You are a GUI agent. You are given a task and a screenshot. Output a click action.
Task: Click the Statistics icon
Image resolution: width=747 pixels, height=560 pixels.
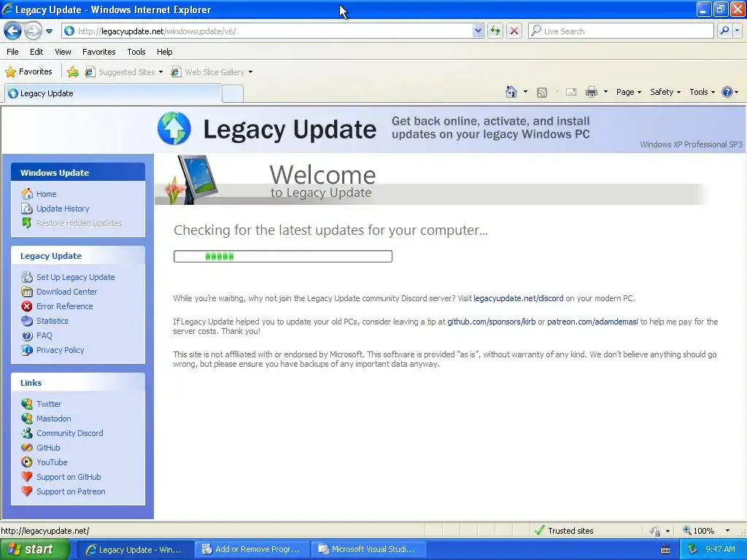point(27,321)
